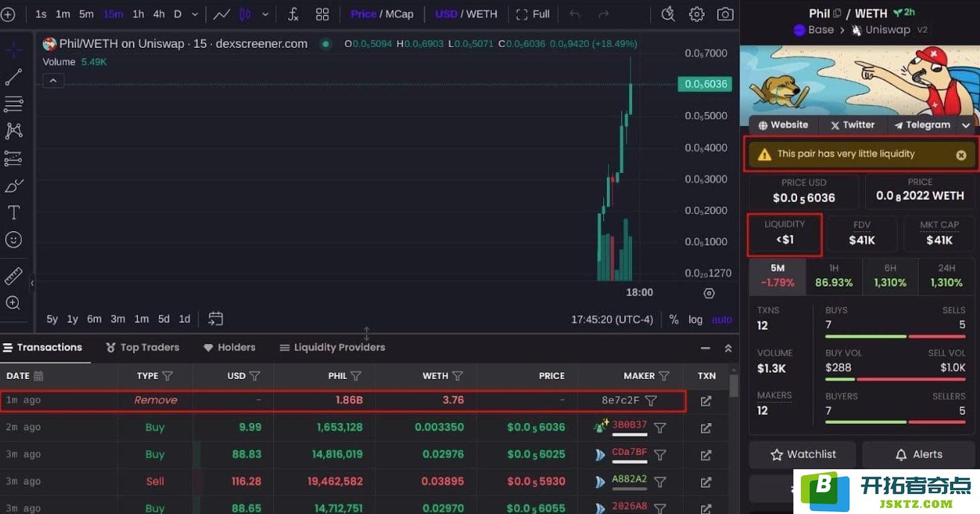Select the crosshair cursor tool
Screen dimensions: 980x514
coord(13,51)
